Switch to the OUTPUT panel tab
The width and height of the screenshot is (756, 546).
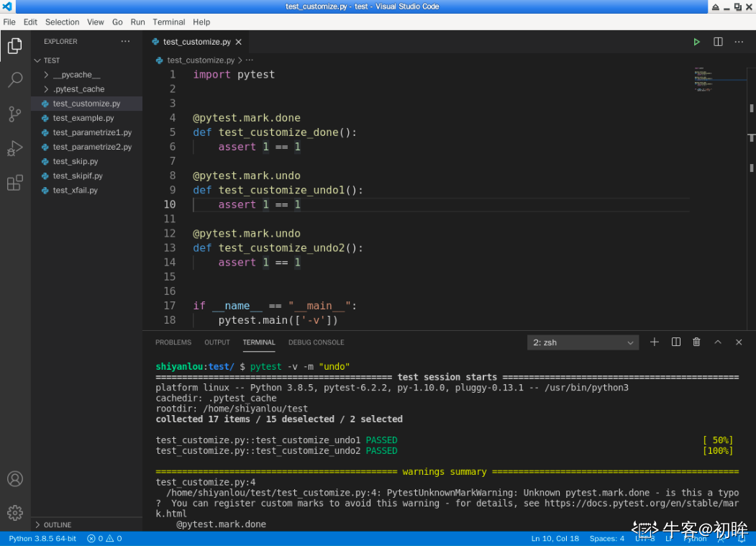click(217, 342)
